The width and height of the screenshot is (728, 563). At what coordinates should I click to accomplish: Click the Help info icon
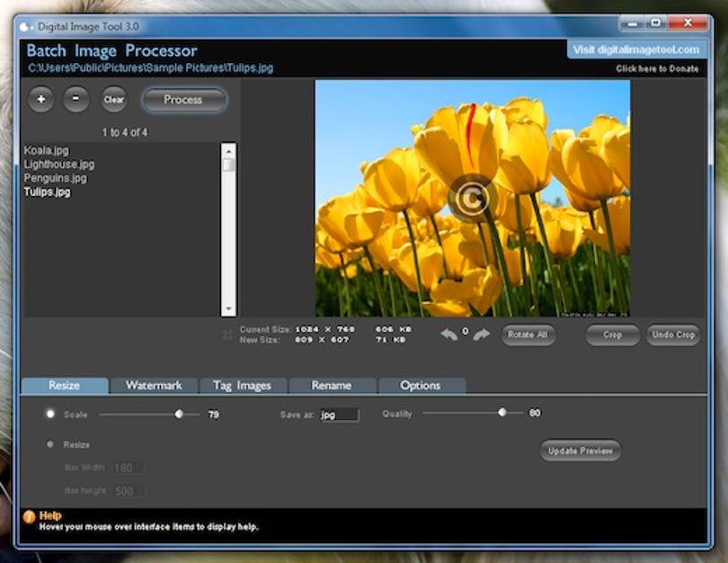[x=29, y=517]
